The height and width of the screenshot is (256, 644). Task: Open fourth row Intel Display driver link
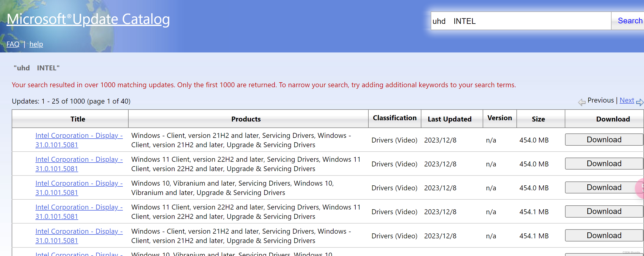(x=79, y=212)
